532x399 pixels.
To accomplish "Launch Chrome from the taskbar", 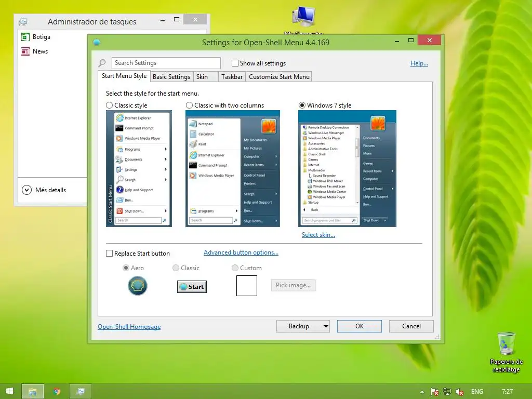I will [x=57, y=392].
